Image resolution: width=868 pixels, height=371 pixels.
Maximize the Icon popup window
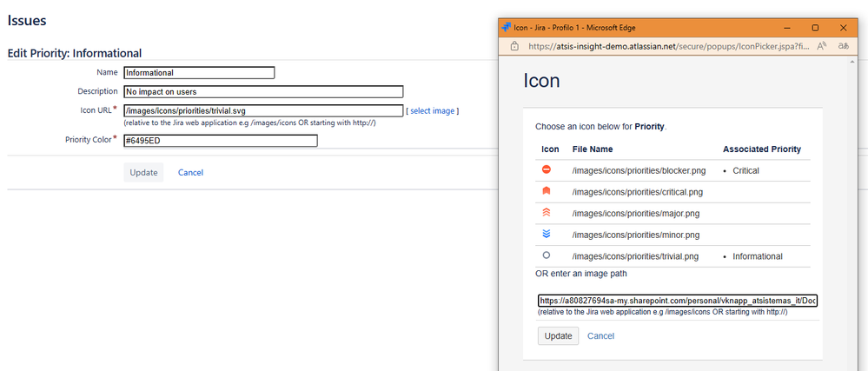point(815,28)
